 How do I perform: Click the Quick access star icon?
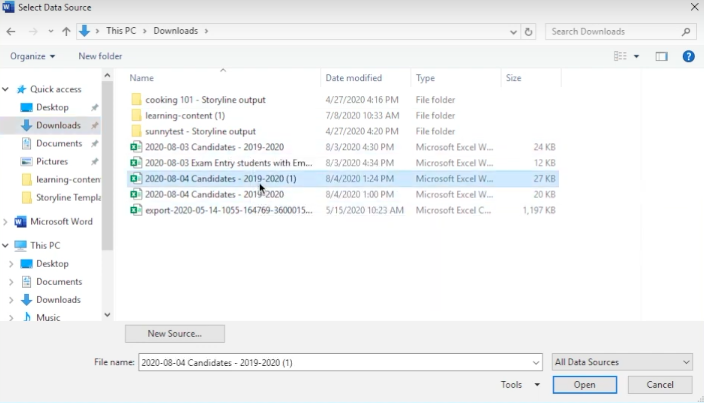(21, 89)
